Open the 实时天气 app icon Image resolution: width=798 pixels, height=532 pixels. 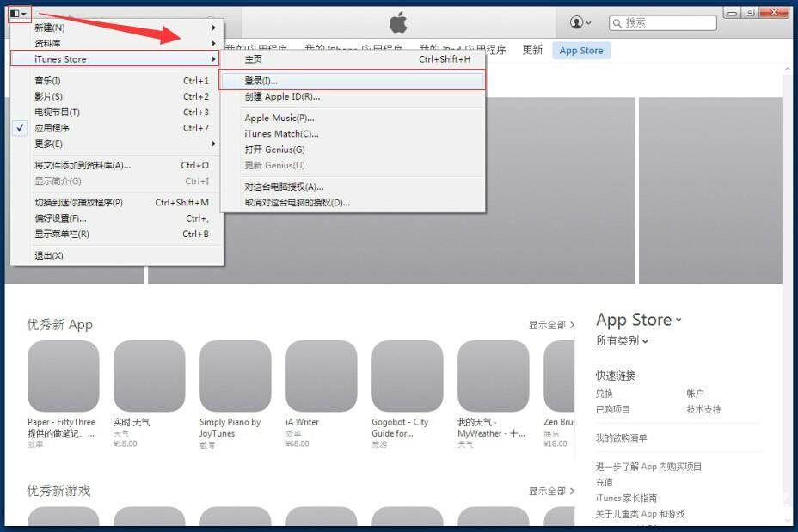pyautogui.click(x=149, y=376)
